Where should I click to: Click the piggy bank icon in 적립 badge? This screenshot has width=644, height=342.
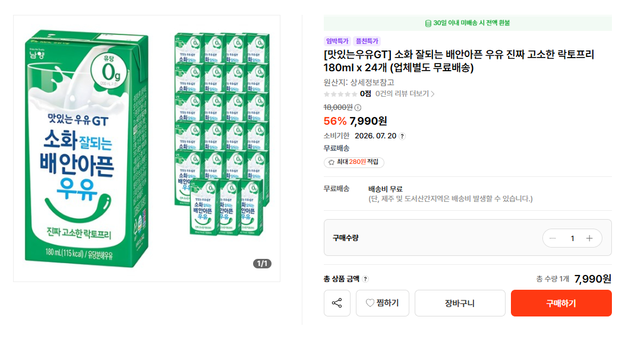pyautogui.click(x=331, y=162)
